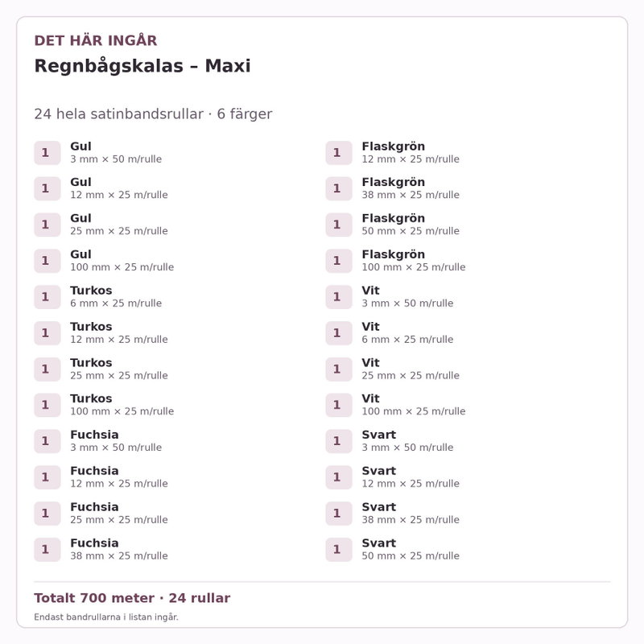
Task: Click the Regnbågskalas – Maxi heading
Action: click(142, 66)
